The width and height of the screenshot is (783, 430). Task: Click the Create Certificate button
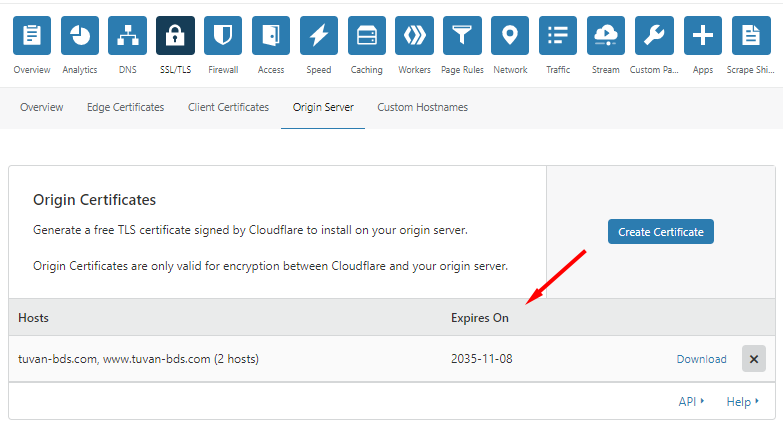coord(661,232)
